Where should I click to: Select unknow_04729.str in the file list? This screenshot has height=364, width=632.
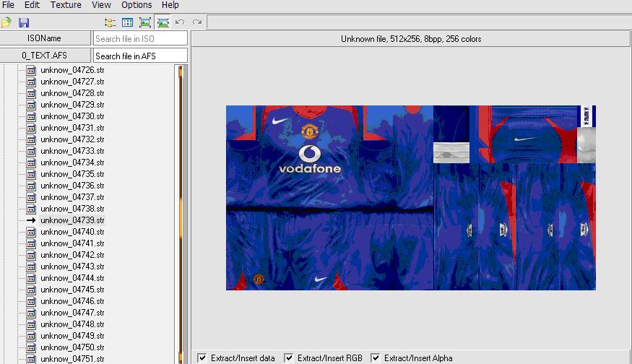pos(72,105)
